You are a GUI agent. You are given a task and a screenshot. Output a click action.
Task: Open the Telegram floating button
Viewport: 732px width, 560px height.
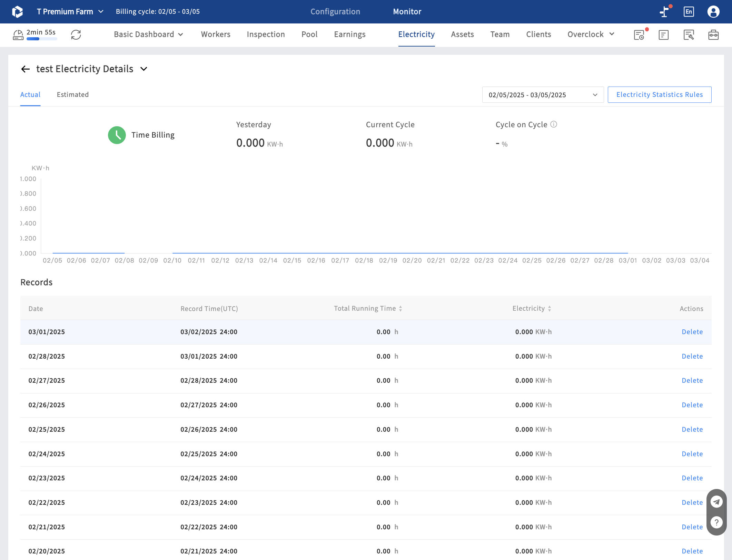click(716, 502)
